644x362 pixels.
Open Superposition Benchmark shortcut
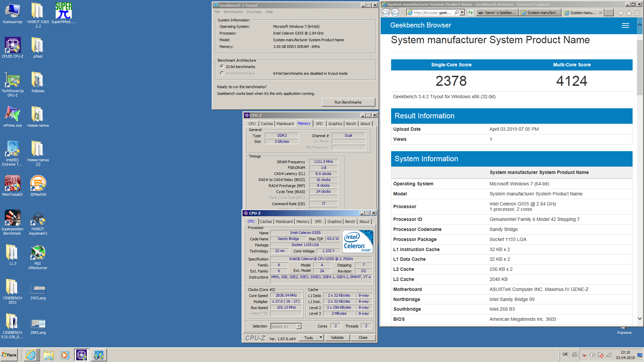pyautogui.click(x=12, y=223)
